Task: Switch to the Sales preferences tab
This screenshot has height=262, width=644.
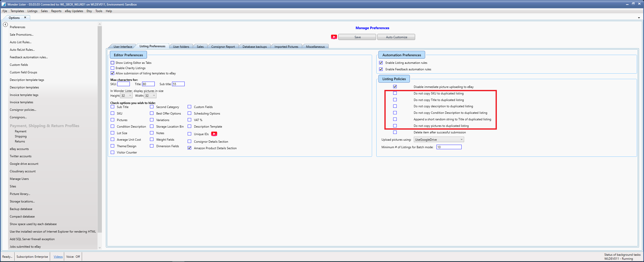Action: tap(200, 46)
